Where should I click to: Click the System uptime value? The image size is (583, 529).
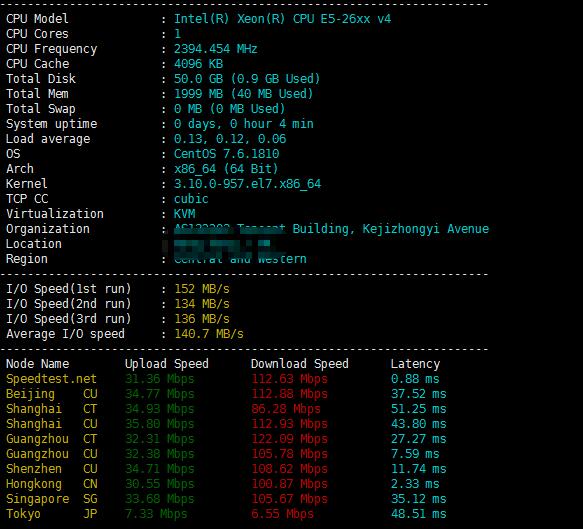click(x=244, y=124)
